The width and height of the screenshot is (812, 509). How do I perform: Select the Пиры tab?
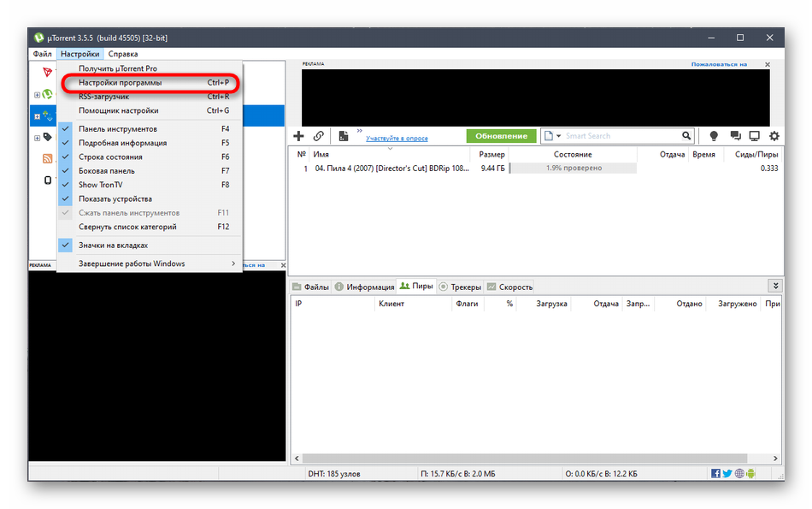point(416,286)
